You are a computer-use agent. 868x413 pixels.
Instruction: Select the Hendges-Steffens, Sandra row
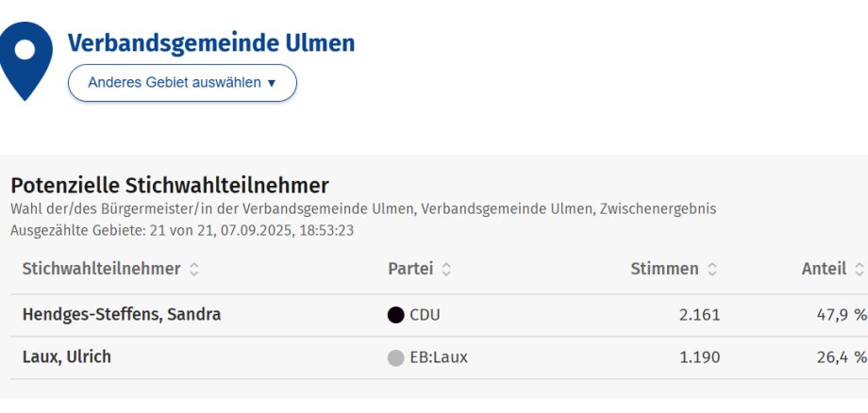coord(439,315)
